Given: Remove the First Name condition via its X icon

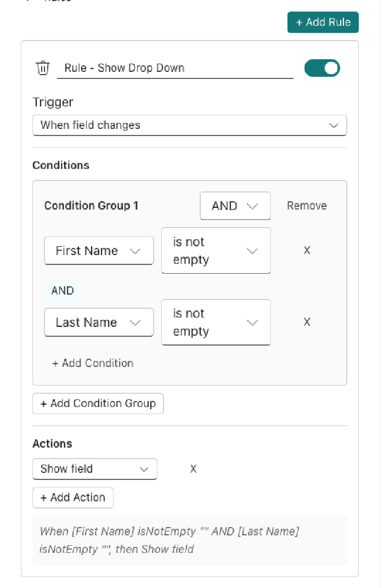Looking at the screenshot, I should 307,250.
